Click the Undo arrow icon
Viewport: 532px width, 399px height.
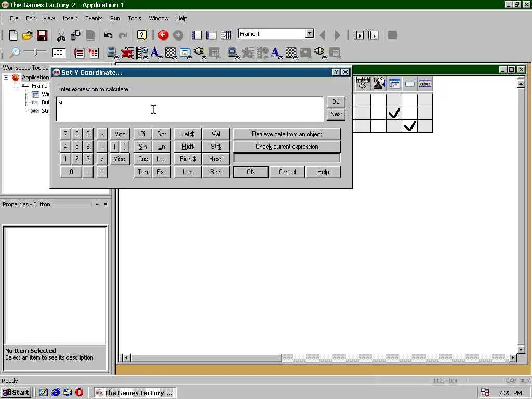(108, 35)
